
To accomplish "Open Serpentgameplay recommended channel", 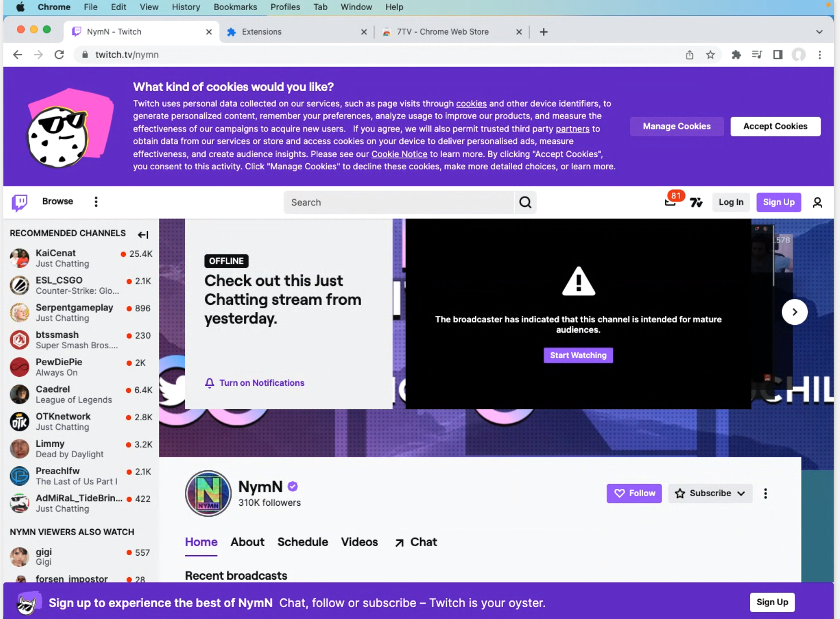I will pos(81,313).
